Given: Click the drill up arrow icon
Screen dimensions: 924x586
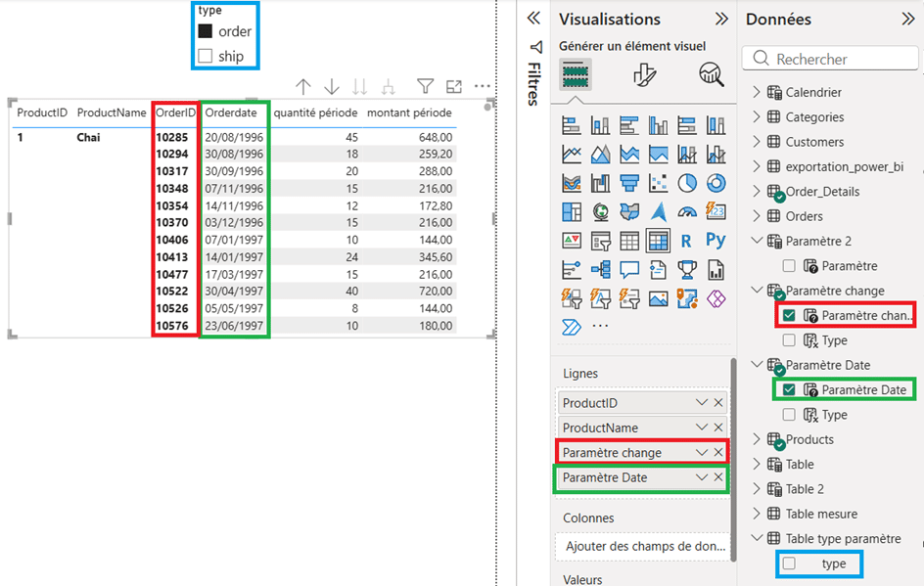Looking at the screenshot, I should 303,87.
